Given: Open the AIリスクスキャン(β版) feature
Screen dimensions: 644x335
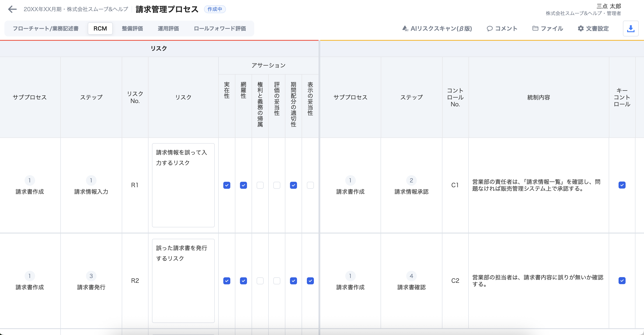Looking at the screenshot, I should coord(438,29).
